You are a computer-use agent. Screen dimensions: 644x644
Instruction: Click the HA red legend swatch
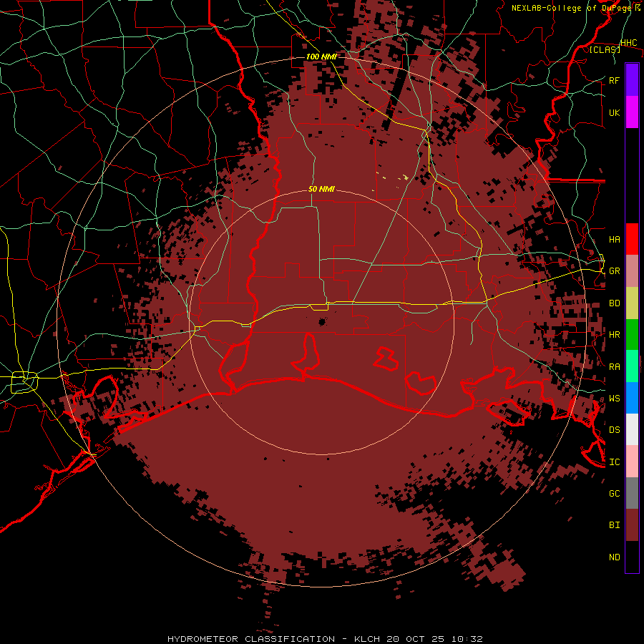coord(632,239)
